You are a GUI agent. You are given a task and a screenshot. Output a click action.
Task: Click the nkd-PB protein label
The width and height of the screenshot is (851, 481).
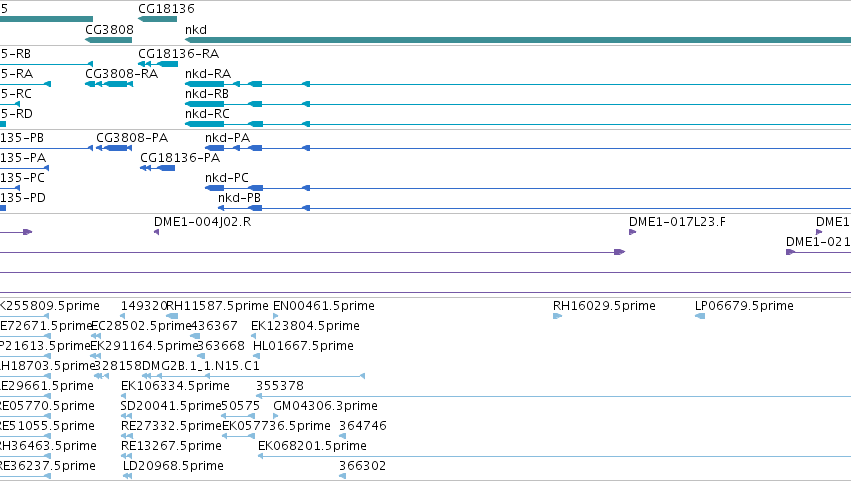tap(239, 198)
